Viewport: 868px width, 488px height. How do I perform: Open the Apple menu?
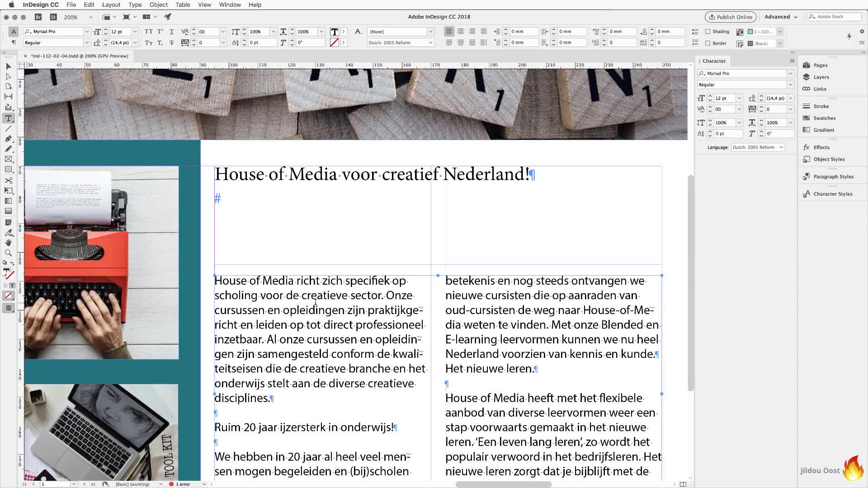coord(12,5)
